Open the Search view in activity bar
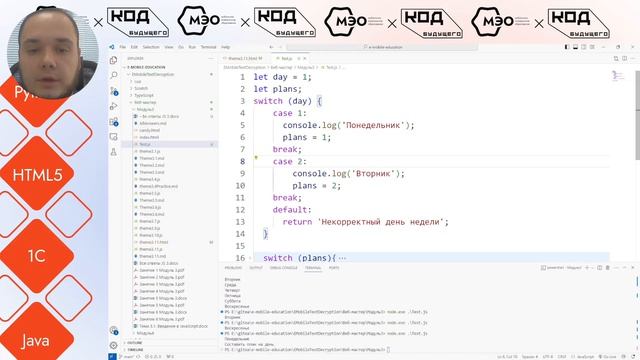The width and height of the screenshot is (640, 360). pyautogui.click(x=113, y=75)
